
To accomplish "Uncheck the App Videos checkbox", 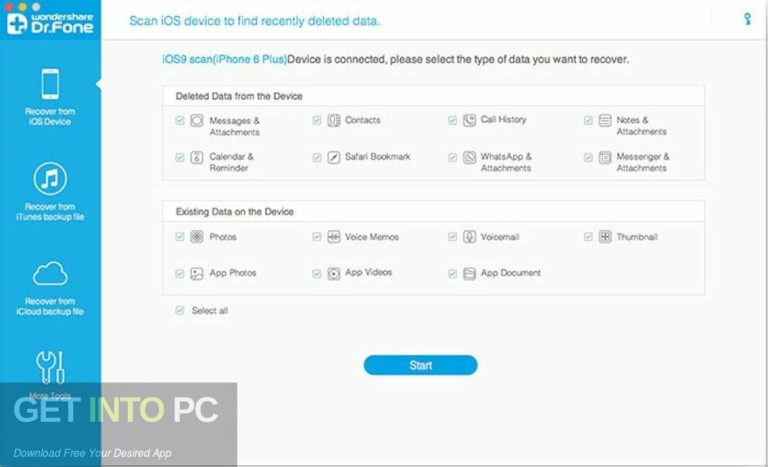I will (x=316, y=273).
